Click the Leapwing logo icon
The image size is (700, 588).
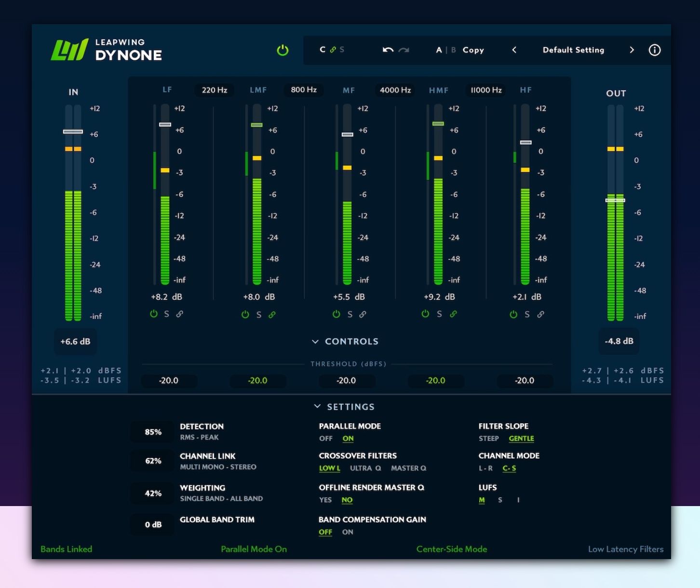pyautogui.click(x=70, y=50)
